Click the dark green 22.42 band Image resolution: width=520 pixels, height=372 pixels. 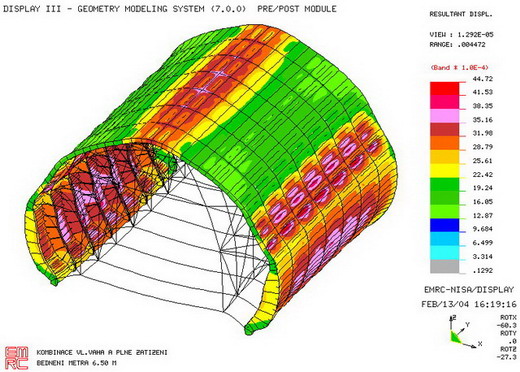(444, 184)
